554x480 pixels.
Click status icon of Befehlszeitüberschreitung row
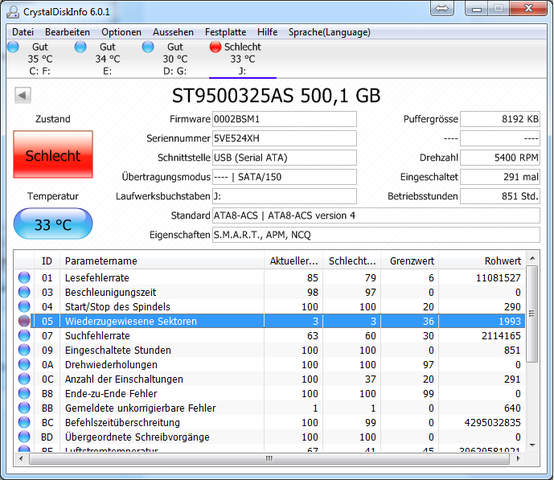[x=24, y=422]
